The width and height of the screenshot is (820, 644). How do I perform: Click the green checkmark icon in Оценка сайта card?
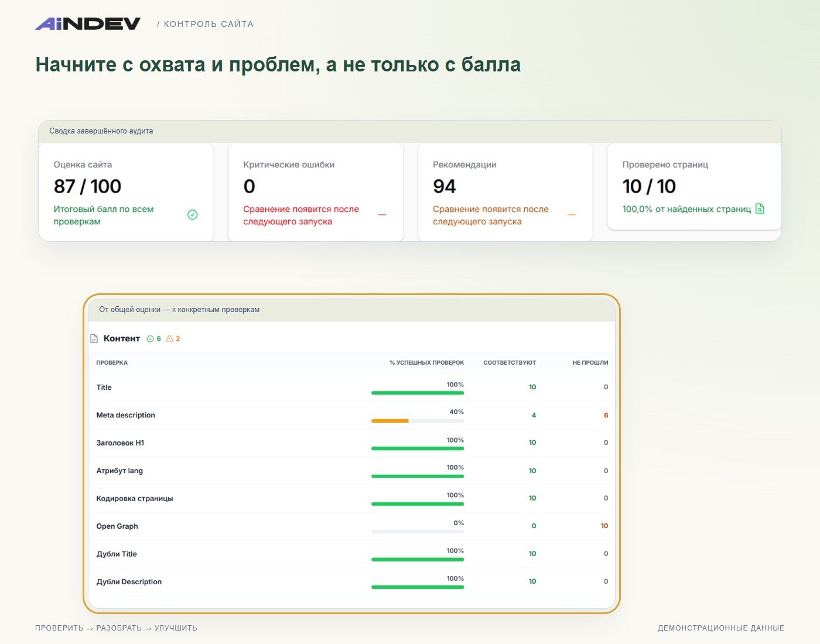[192, 215]
